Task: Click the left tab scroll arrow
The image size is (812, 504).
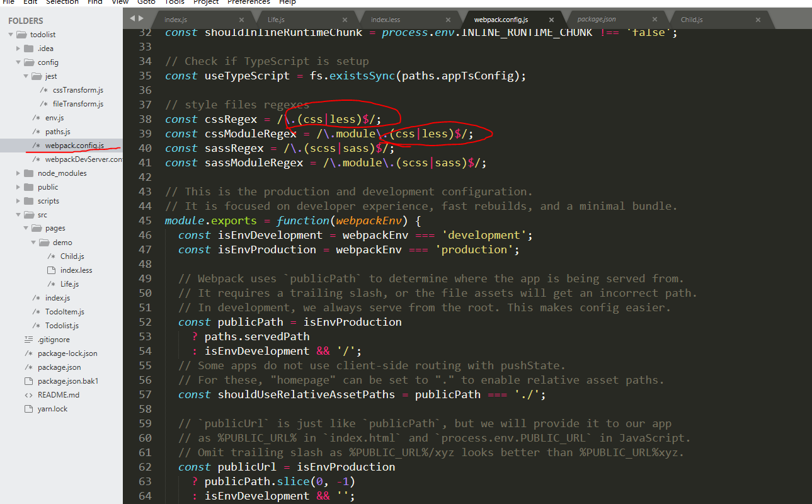Action: tap(132, 18)
